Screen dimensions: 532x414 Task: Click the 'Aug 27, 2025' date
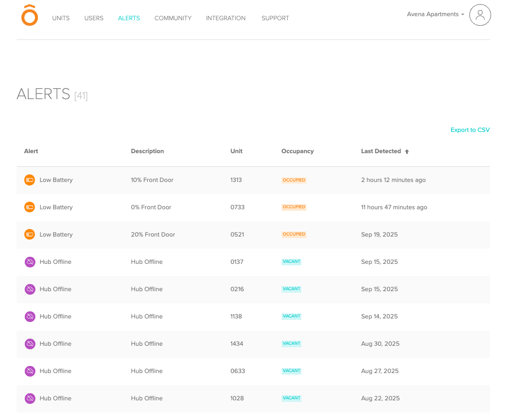pyautogui.click(x=380, y=371)
